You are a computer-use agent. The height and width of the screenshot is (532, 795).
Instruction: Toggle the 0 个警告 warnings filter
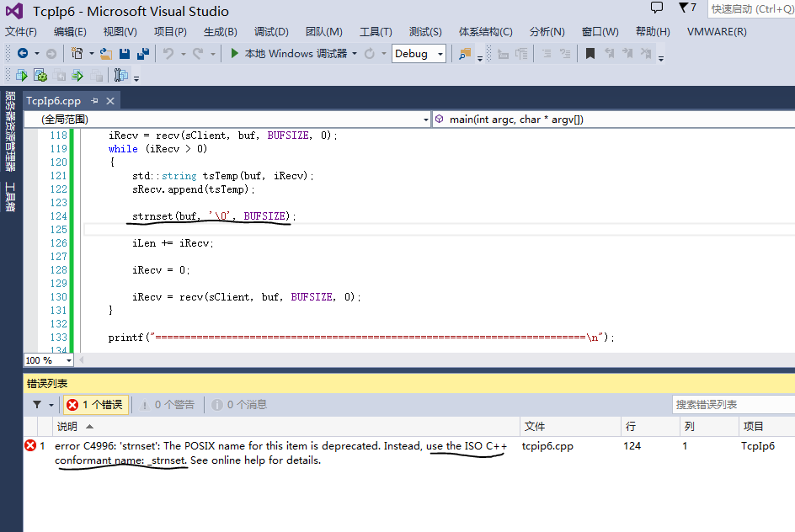point(168,405)
